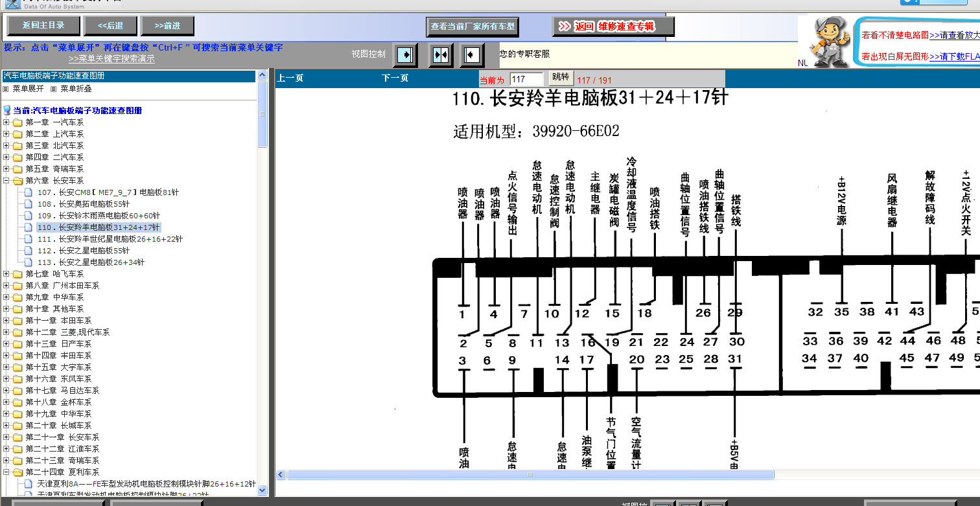Click the folder icon of 第一章 一汽车系

pyautogui.click(x=17, y=122)
